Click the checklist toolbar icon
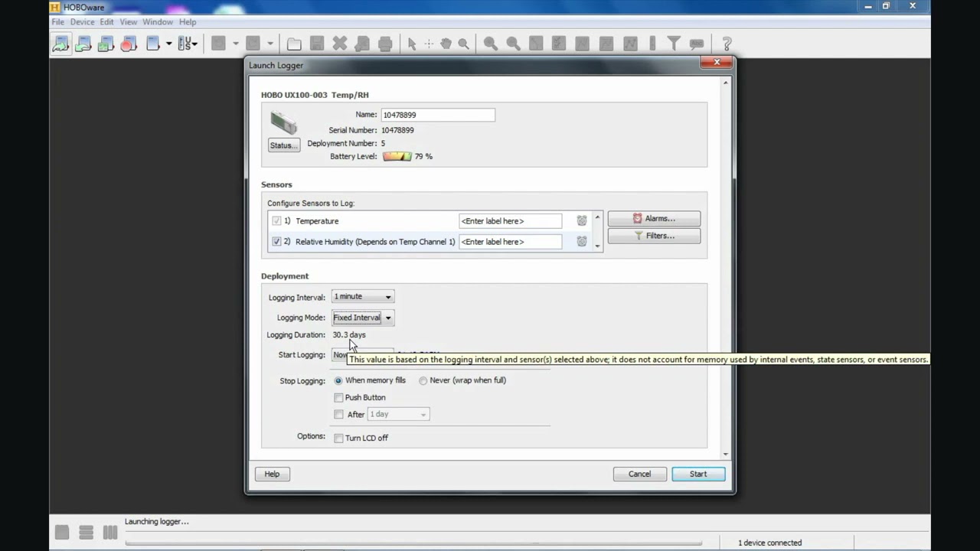 click(x=559, y=44)
